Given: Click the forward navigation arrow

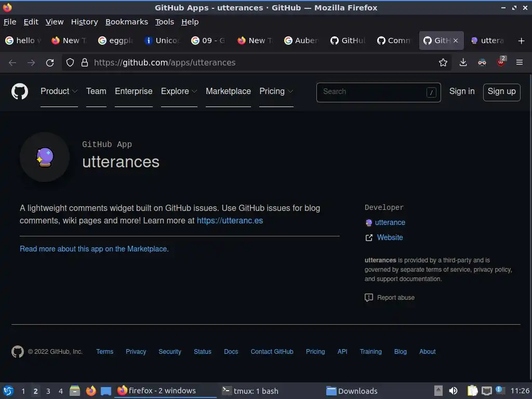Looking at the screenshot, I should point(31,62).
